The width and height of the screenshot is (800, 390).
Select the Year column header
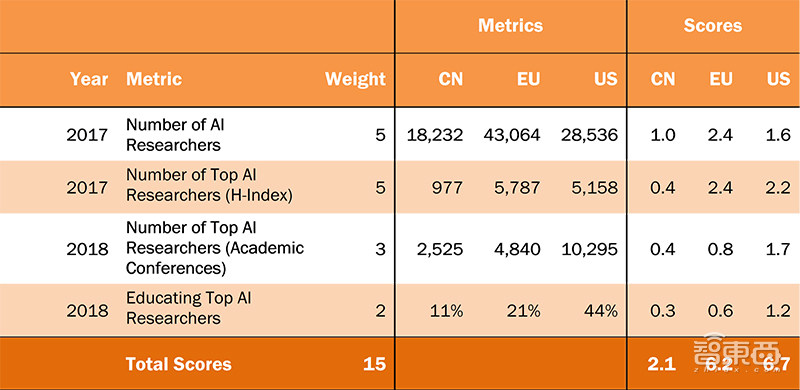tap(89, 79)
